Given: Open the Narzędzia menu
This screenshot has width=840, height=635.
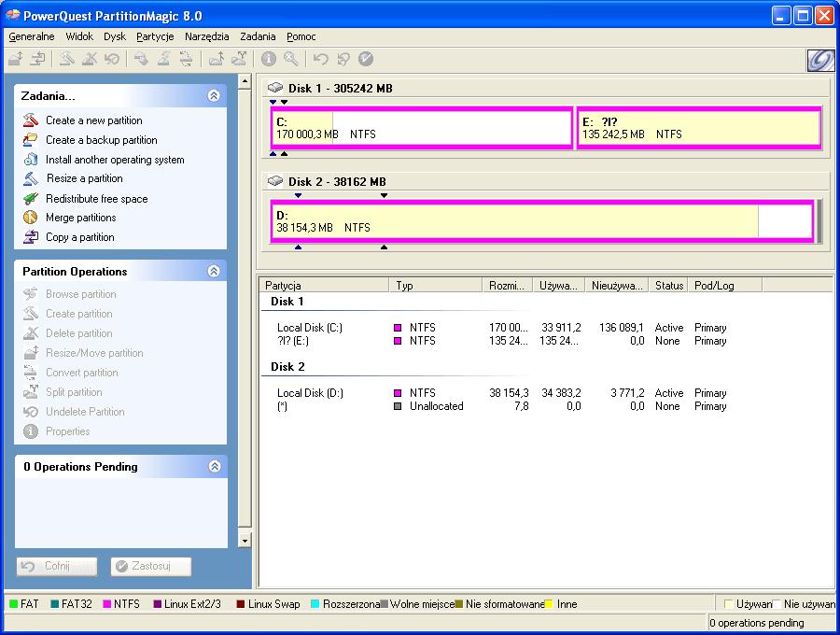Looking at the screenshot, I should (x=207, y=36).
